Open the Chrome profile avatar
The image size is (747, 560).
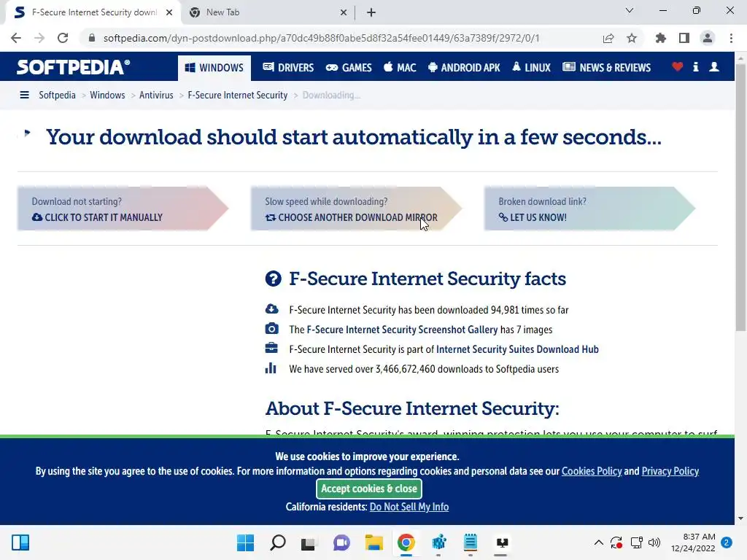point(708,38)
